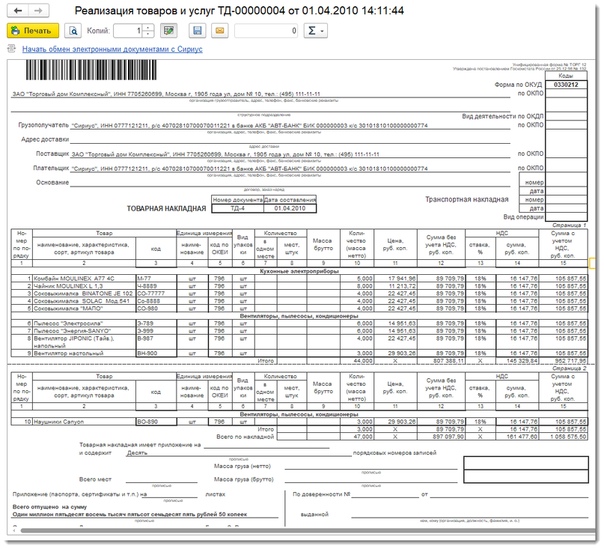Viewport: 604px width, 549px height.
Task: Click the product code cell ВО-890
Action: 156,422
